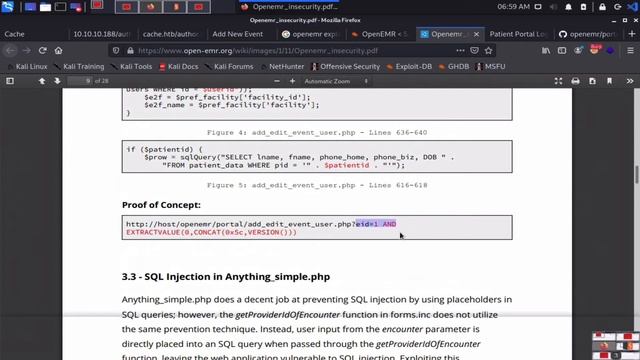The image size is (640, 360).
Task: Click the vertical scrollbar thumb of the PDF
Action: [636, 175]
